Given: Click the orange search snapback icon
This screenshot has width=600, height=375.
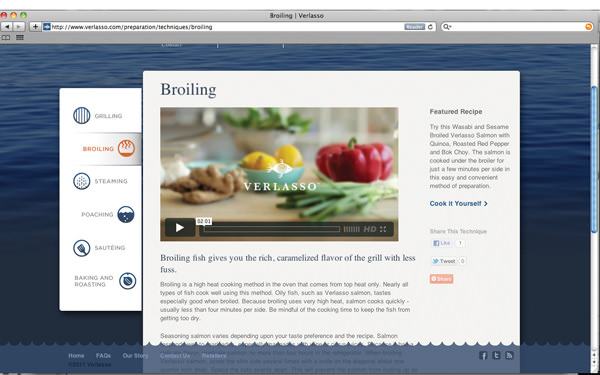Looking at the screenshot, I should (588, 27).
